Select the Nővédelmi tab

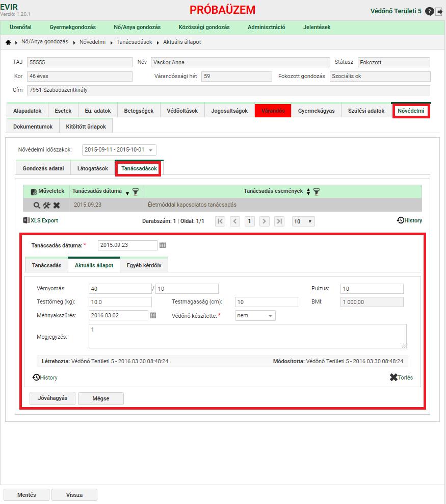pos(411,111)
